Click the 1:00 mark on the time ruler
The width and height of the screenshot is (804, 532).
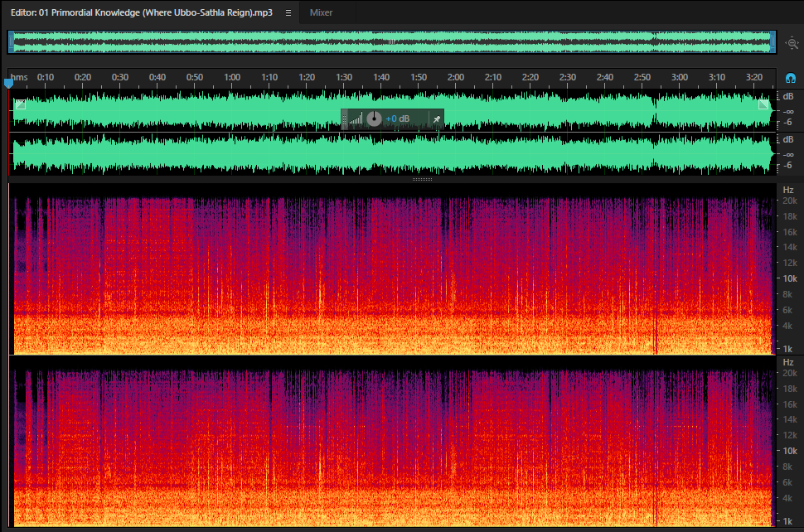point(232,77)
